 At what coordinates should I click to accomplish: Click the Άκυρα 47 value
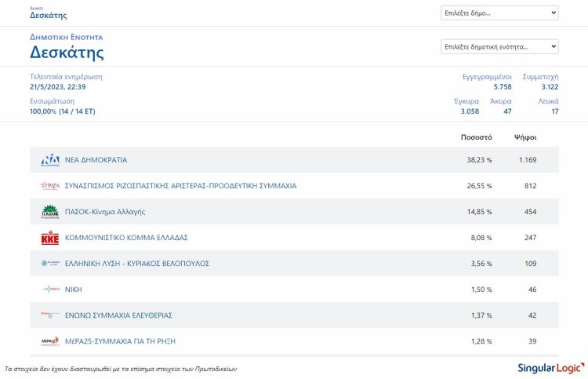(x=507, y=111)
